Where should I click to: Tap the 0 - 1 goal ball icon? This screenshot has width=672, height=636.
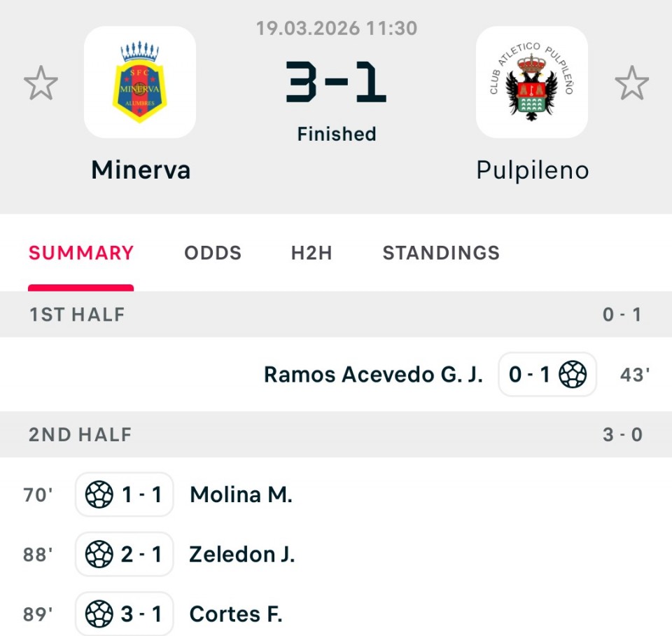(x=573, y=375)
